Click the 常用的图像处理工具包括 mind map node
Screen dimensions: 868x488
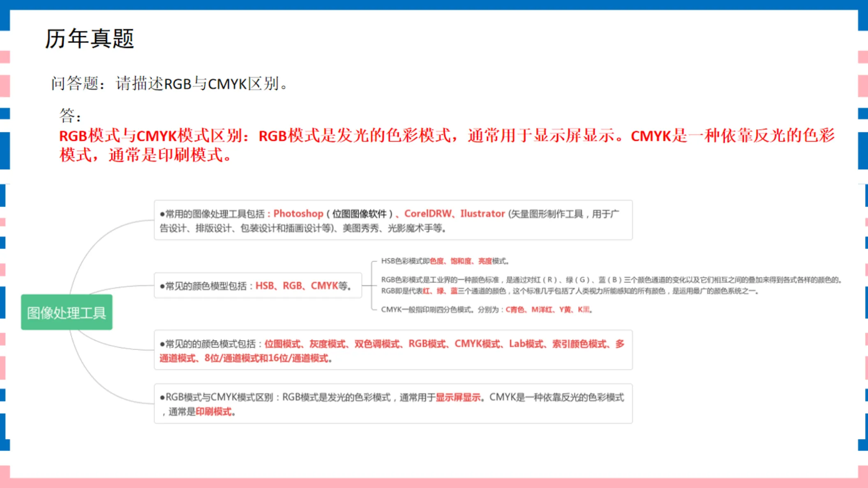[x=393, y=220]
